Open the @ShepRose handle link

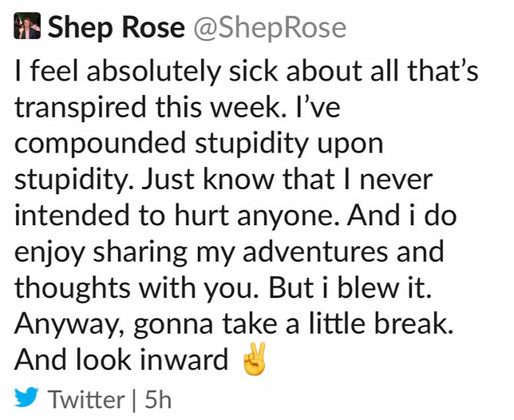tap(270, 28)
